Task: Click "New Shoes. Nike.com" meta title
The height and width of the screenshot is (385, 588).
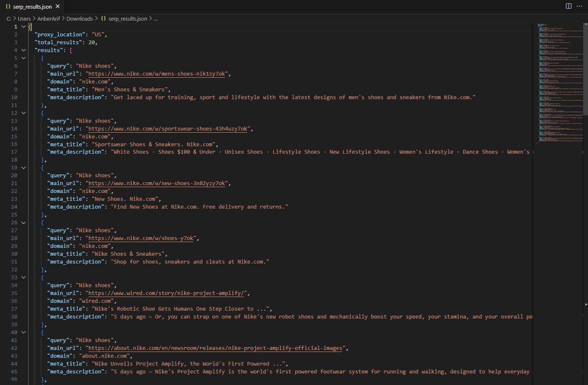Action: tap(125, 199)
